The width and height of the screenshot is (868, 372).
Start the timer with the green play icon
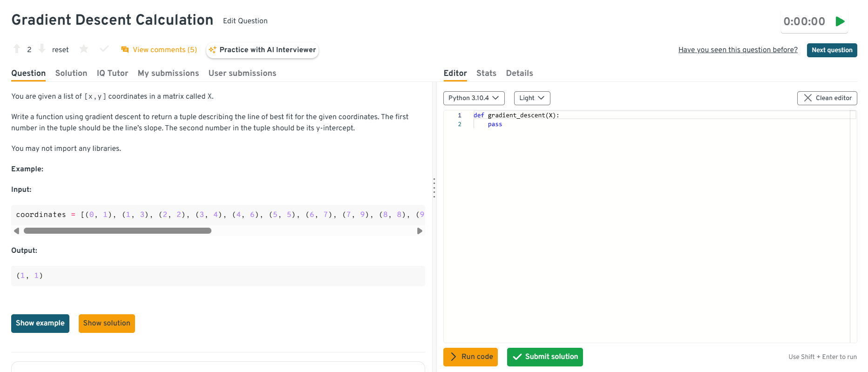pos(840,21)
